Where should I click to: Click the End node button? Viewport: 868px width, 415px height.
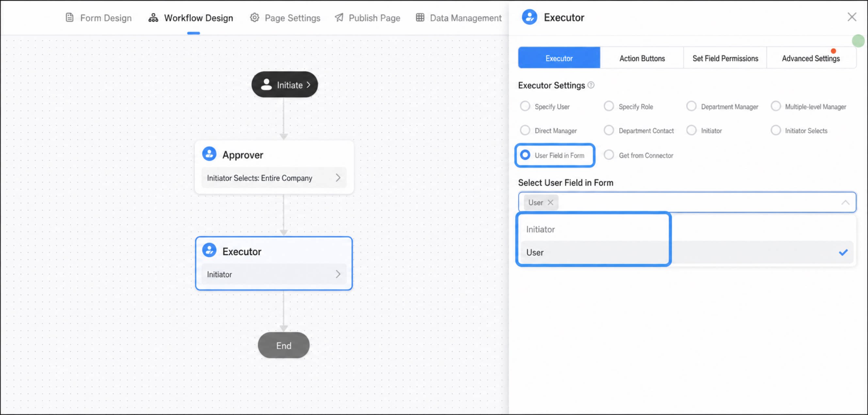click(283, 345)
